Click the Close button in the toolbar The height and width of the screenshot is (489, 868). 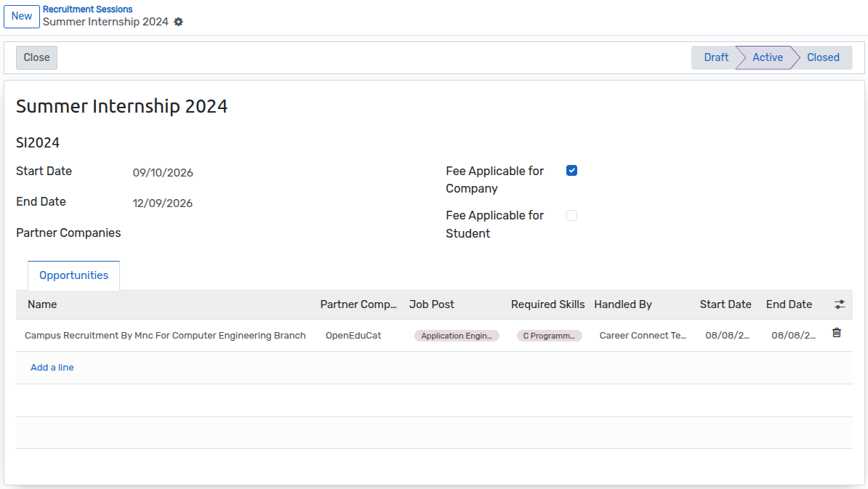point(36,57)
